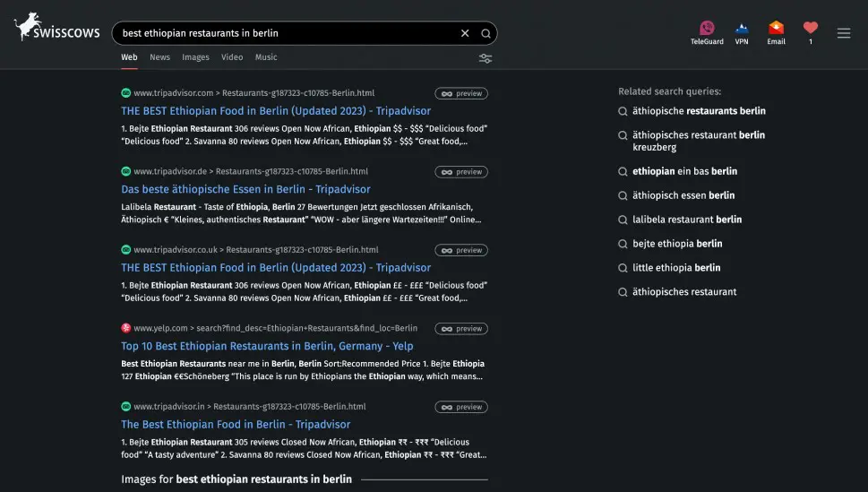Click the 'Related search queries:' label
The image size is (868, 492).
click(x=669, y=91)
